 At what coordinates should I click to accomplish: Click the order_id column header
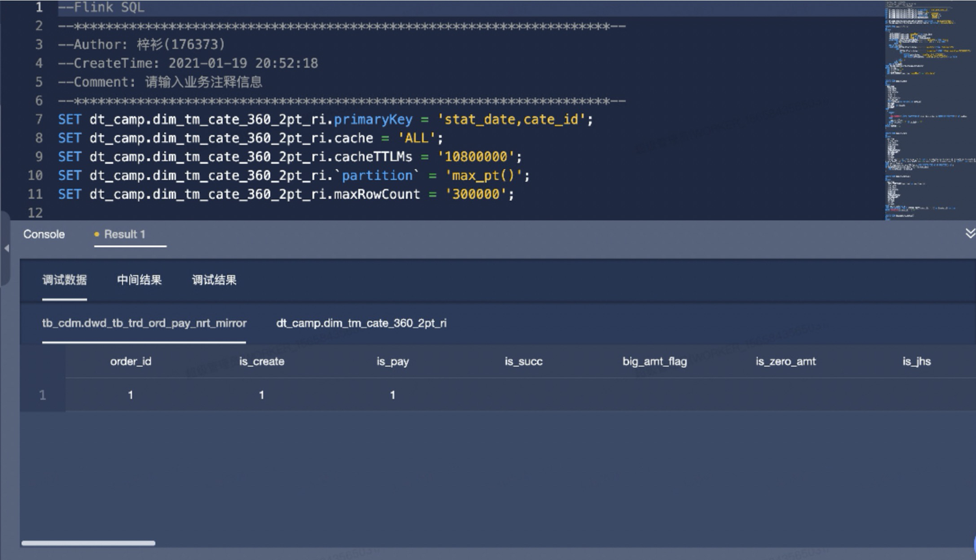(x=131, y=362)
